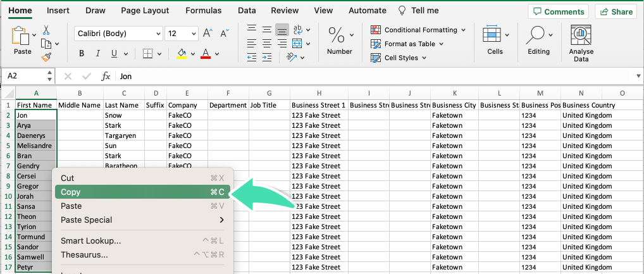
Task: Select row 5 header
Action: pos(8,146)
